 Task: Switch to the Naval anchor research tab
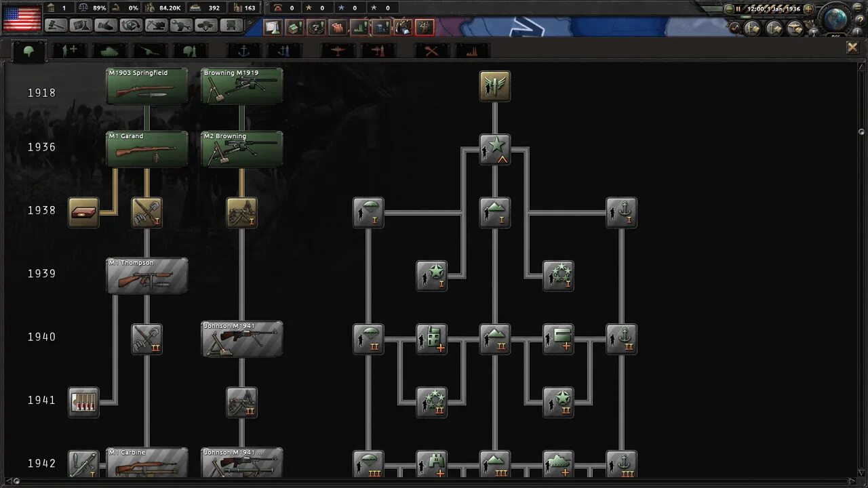[243, 50]
